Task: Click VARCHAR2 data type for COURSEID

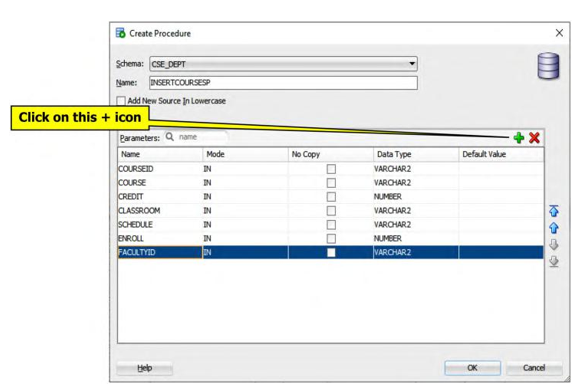Action: tap(416, 169)
